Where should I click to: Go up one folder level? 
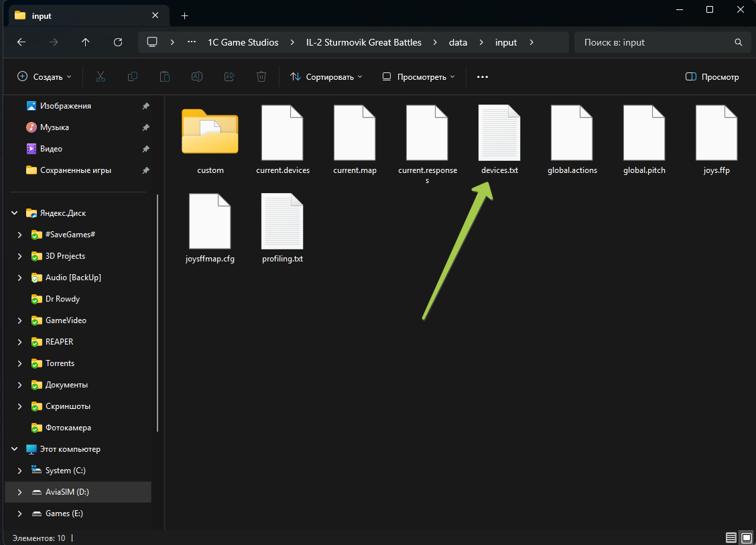coord(85,42)
